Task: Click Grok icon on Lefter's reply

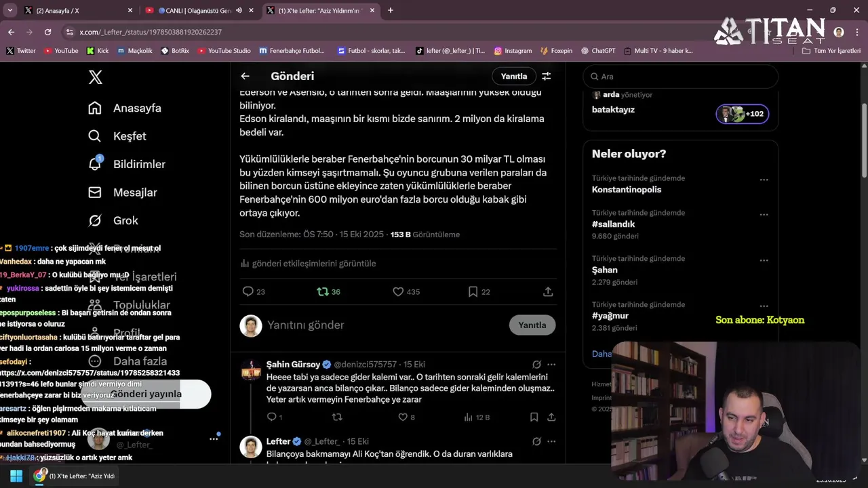Action: (536, 441)
